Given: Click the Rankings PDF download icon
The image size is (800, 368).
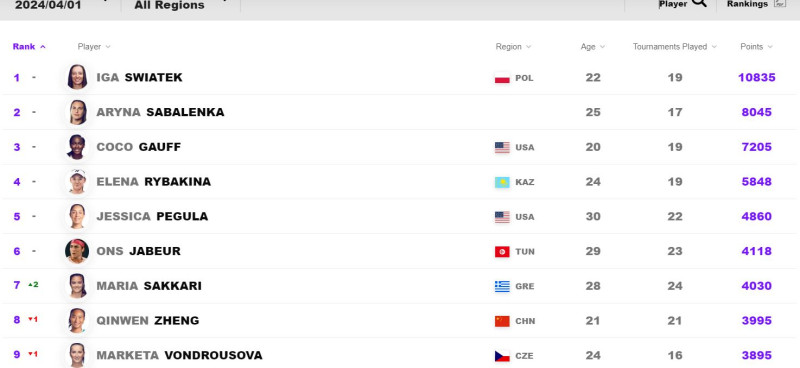Looking at the screenshot, I should pos(780,3).
